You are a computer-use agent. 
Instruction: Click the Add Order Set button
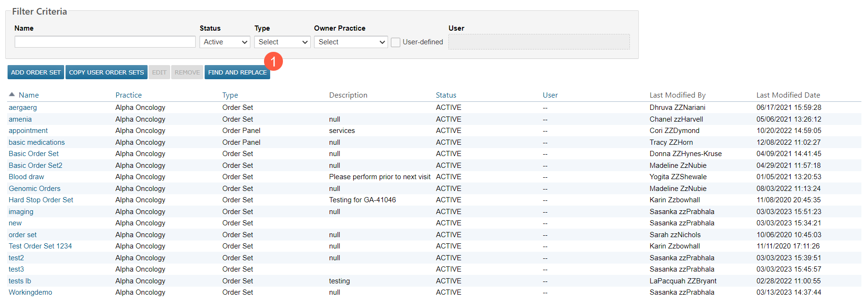[36, 72]
